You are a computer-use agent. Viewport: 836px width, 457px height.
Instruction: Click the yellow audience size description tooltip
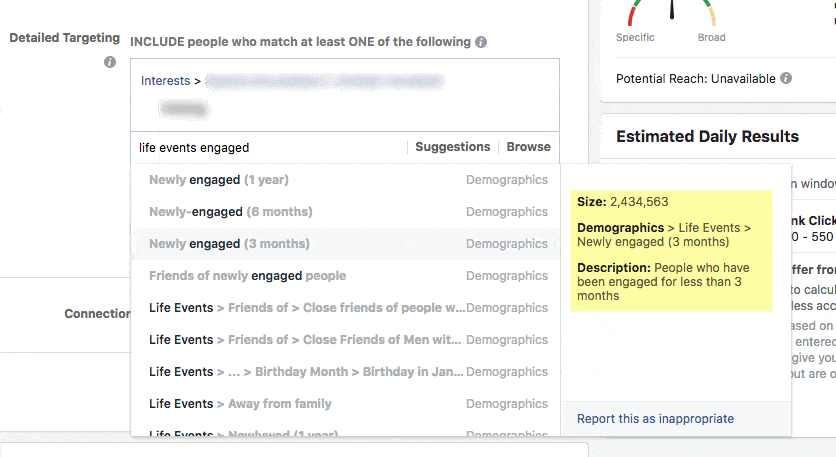pos(671,250)
